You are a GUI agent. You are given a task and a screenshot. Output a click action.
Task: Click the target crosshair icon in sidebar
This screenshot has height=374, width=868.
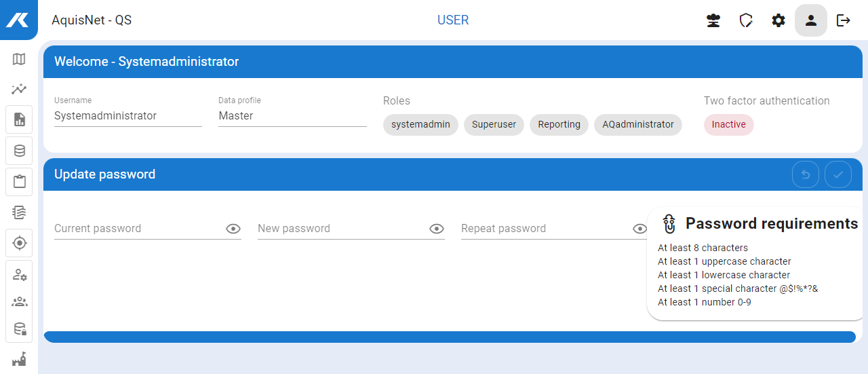(x=19, y=242)
